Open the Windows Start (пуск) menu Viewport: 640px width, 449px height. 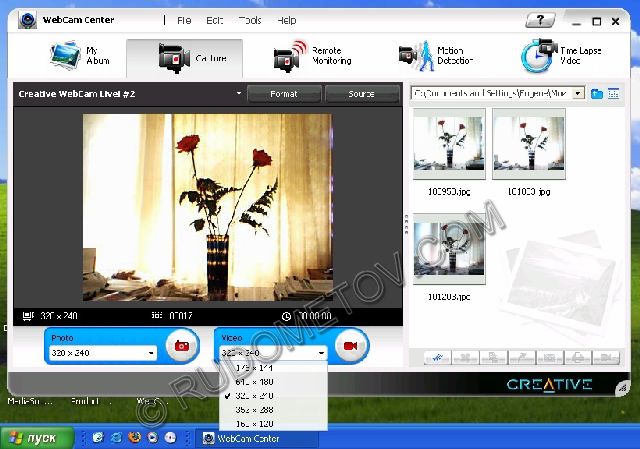tap(37, 438)
